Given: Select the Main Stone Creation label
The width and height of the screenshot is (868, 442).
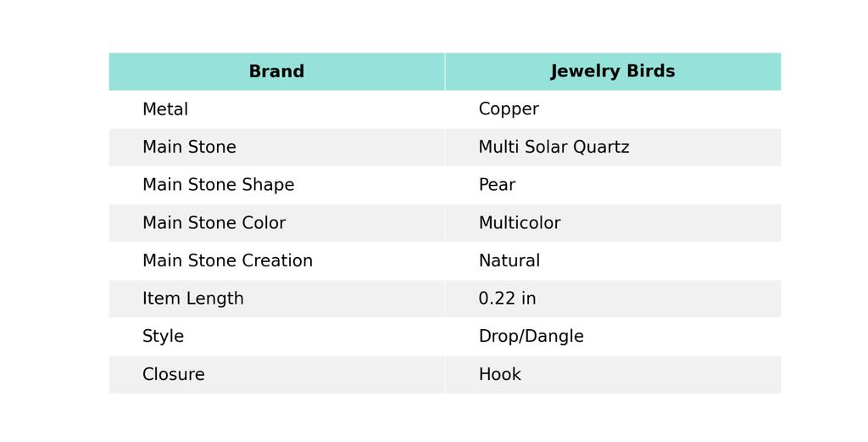Looking at the screenshot, I should (x=227, y=261).
